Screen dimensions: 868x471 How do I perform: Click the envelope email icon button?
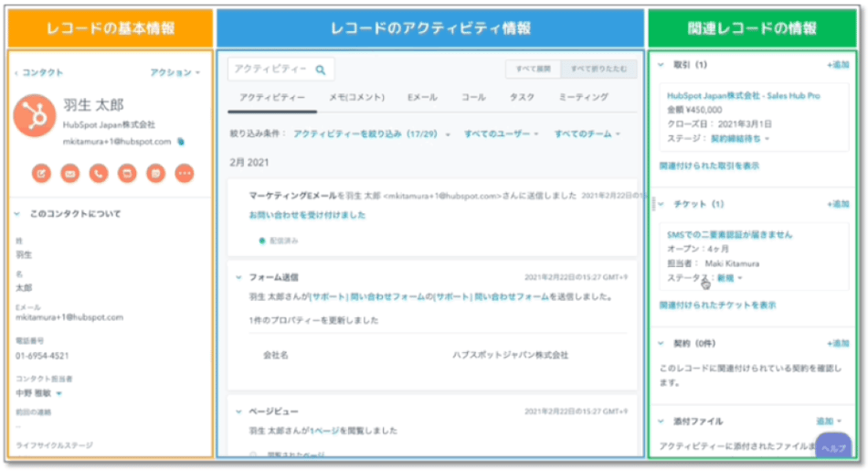pos(69,174)
